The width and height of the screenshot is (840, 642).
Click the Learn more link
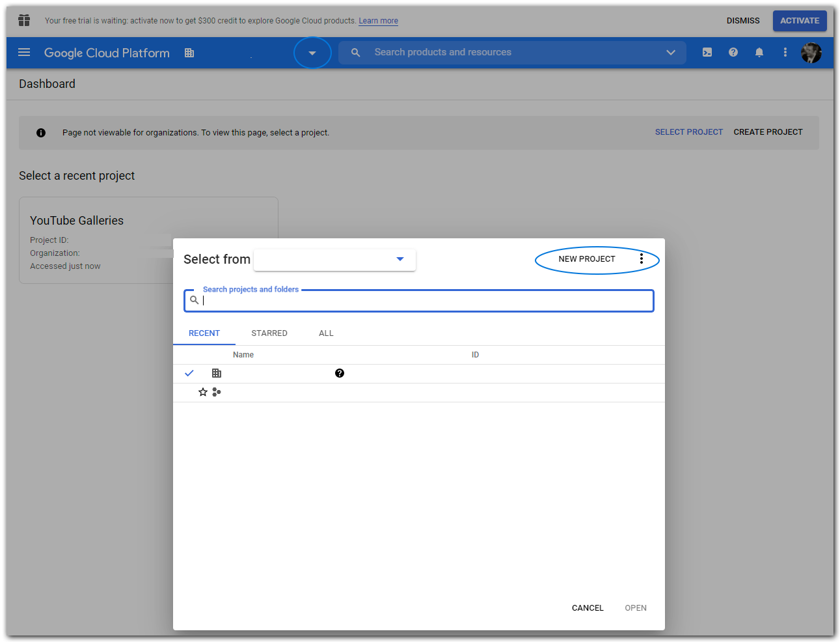(x=378, y=21)
